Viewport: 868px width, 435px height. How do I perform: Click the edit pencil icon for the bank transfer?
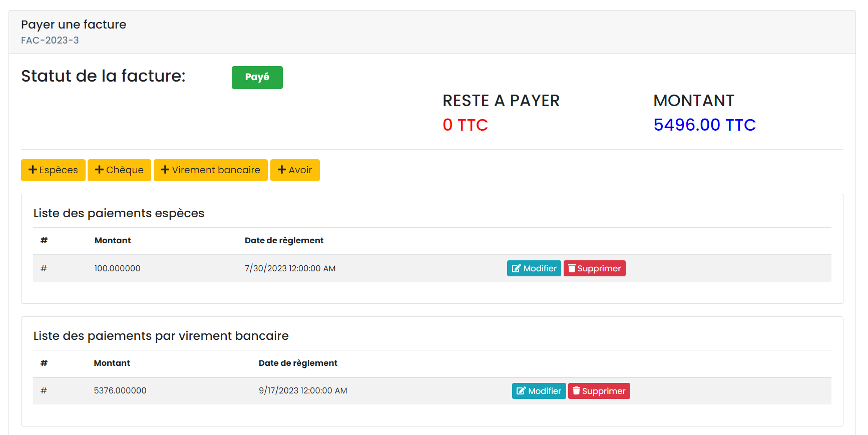tap(521, 391)
